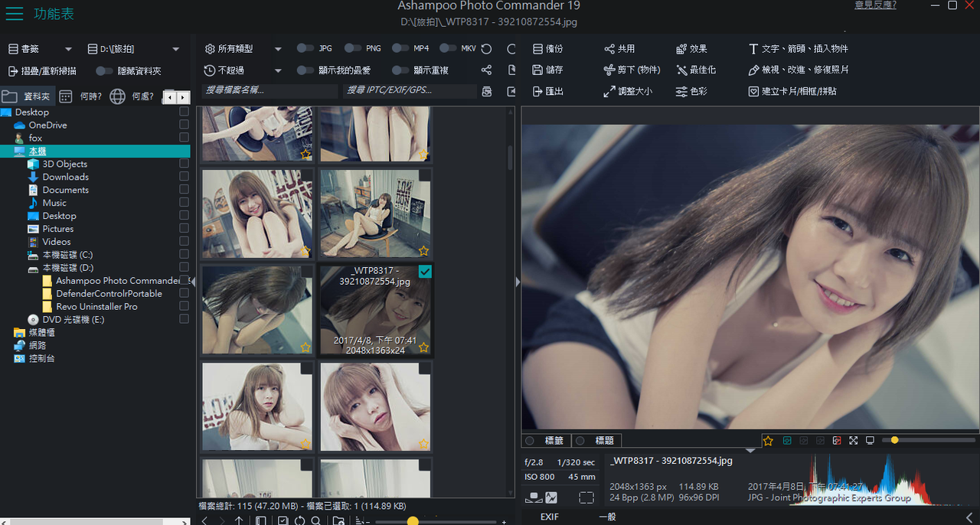Click the 意見反應? feedback link
The image size is (980, 525).
coord(875,5)
